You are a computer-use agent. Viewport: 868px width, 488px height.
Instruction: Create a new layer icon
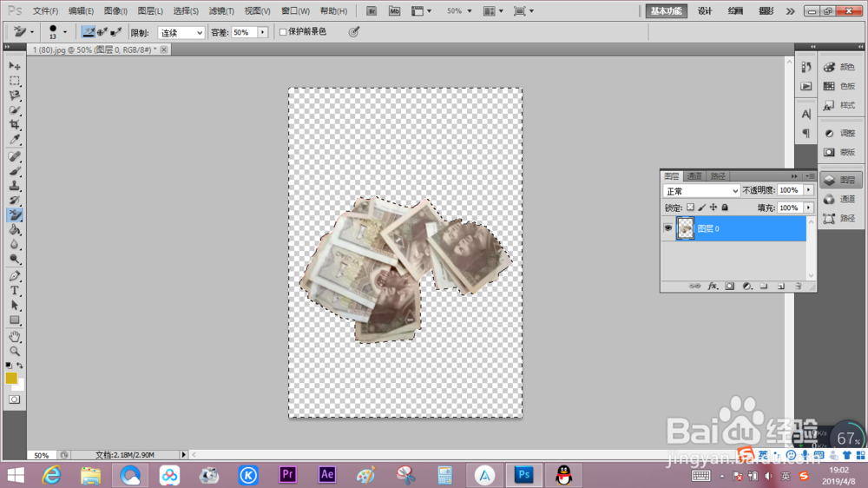click(x=781, y=287)
